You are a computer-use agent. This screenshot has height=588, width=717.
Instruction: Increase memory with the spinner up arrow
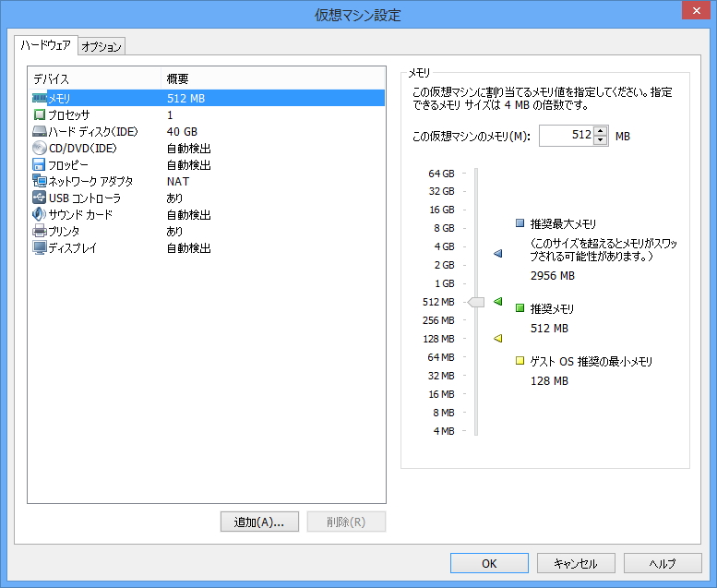(x=601, y=130)
